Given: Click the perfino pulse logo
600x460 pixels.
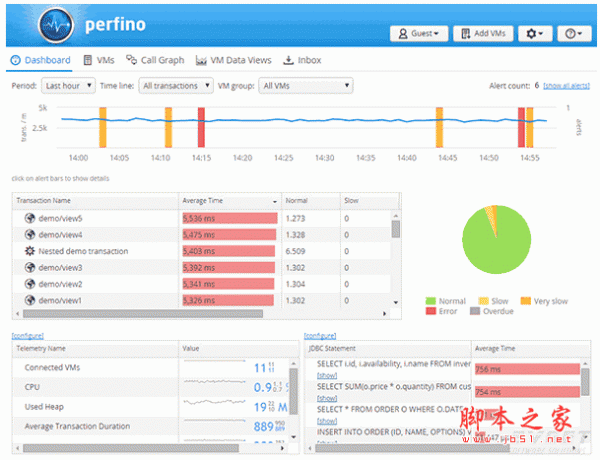Looking at the screenshot, I should click(x=56, y=25).
